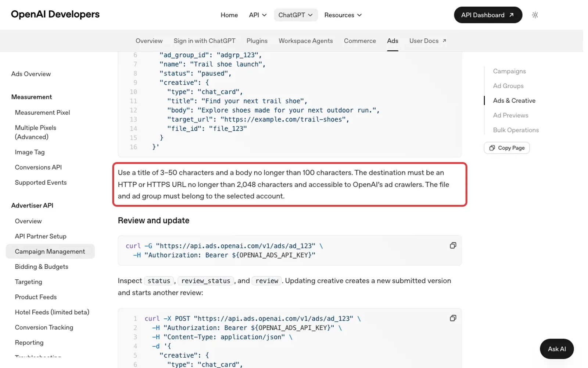Switch to the Commerce tab
Image resolution: width=588 pixels, height=368 pixels.
coord(360,41)
